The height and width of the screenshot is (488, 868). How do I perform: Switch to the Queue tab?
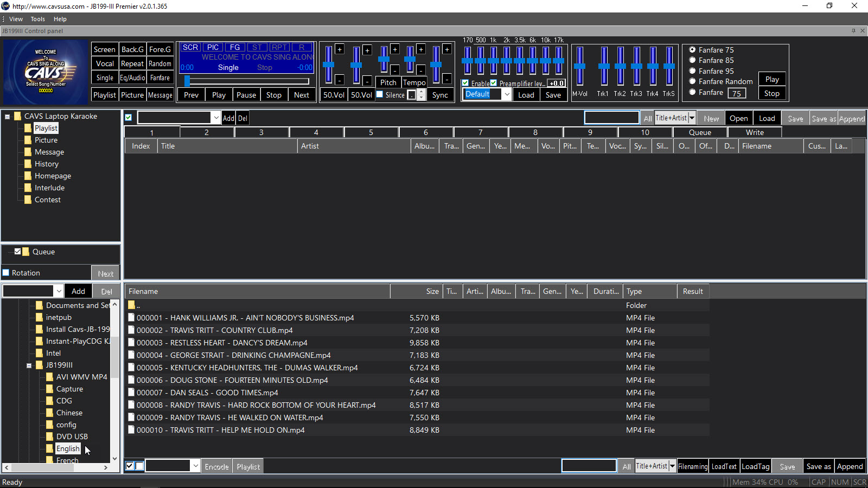(x=700, y=132)
